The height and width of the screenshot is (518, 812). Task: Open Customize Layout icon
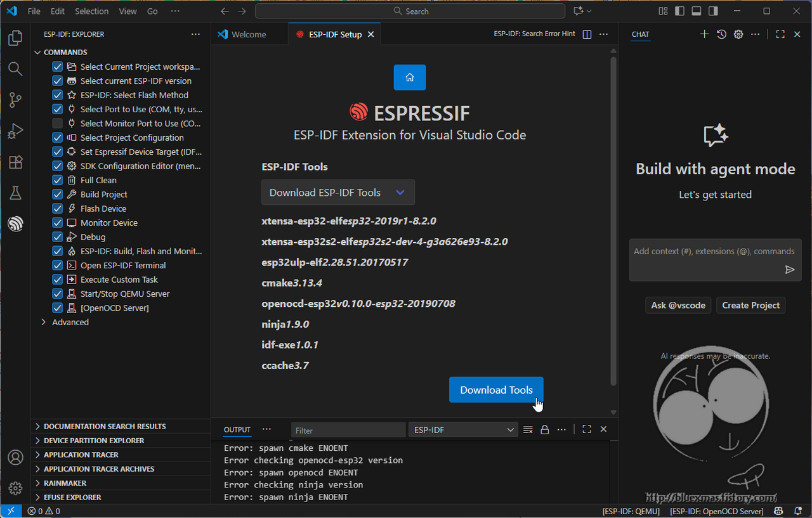[x=663, y=11]
